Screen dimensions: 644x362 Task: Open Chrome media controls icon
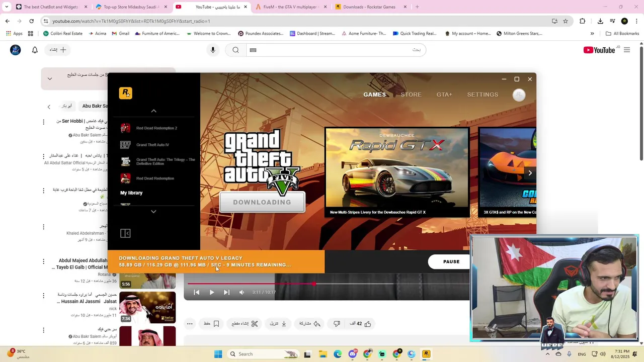point(612,21)
